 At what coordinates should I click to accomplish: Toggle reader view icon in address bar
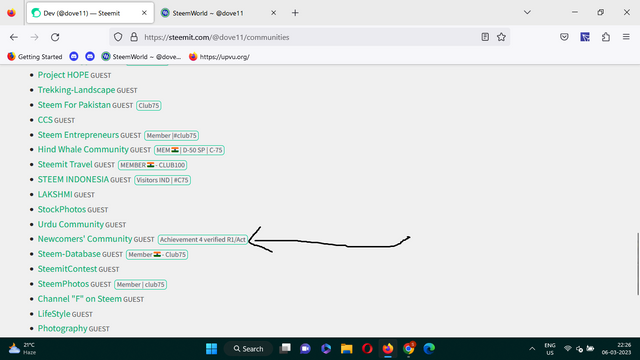coord(485,37)
